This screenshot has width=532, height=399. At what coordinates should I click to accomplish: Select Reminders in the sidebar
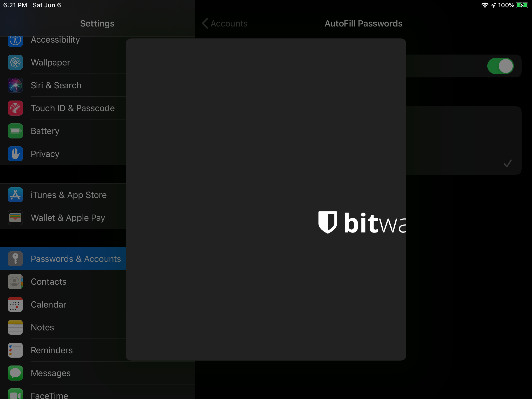click(52, 350)
